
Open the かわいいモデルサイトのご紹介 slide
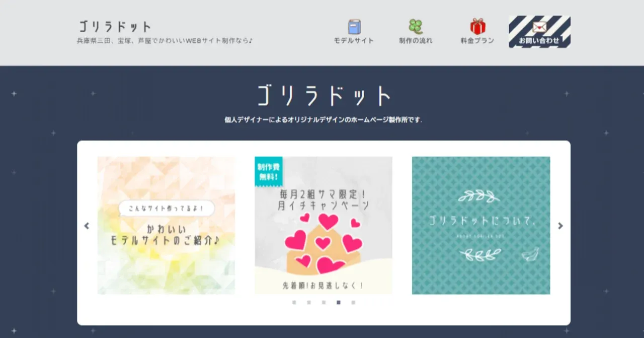tap(166, 225)
